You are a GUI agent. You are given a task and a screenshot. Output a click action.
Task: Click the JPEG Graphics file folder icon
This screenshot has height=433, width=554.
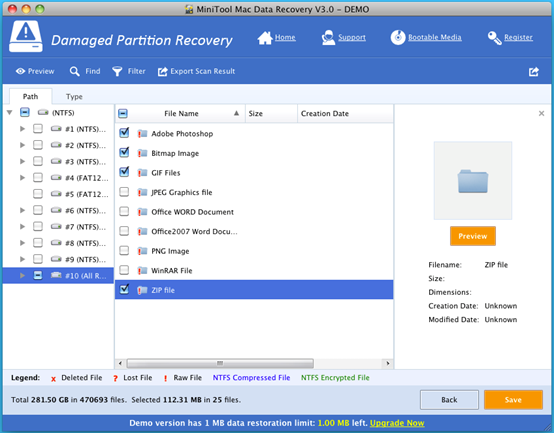point(142,192)
